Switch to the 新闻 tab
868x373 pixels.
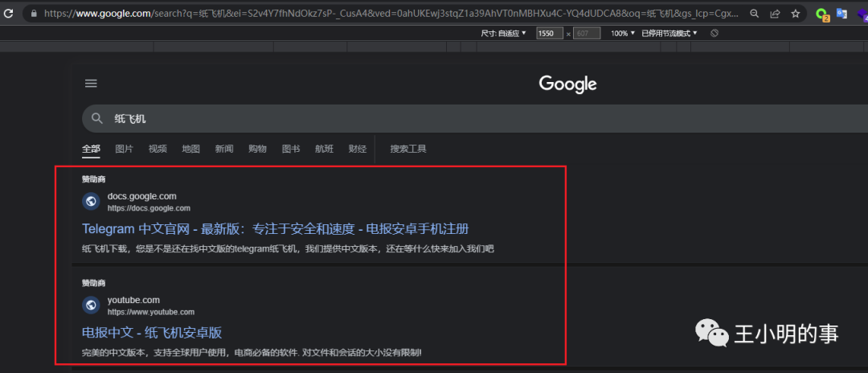click(224, 149)
